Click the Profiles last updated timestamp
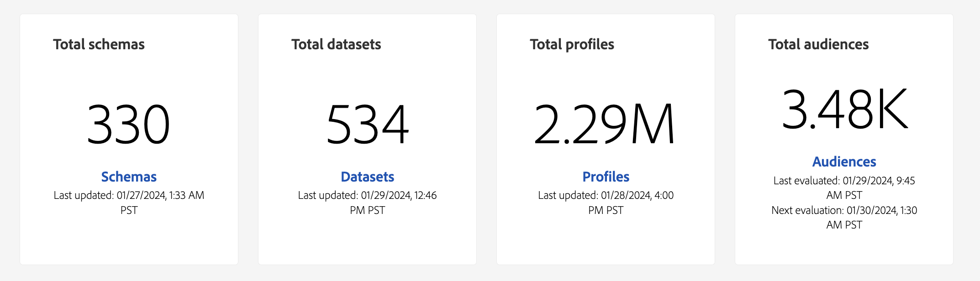 [606, 203]
